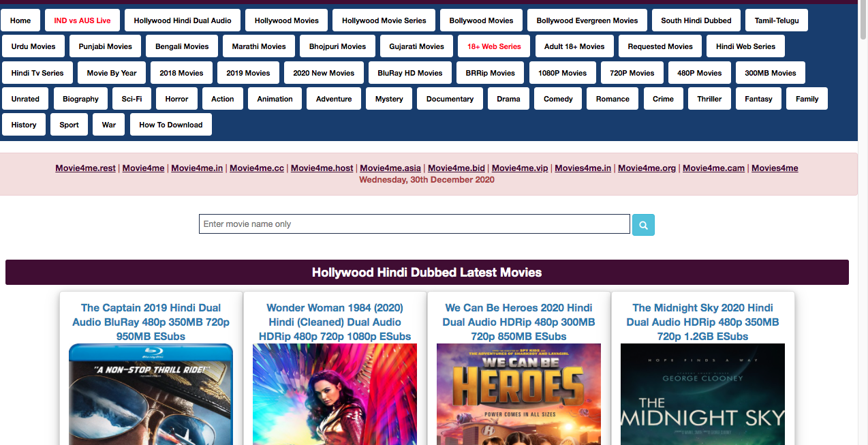Follow the Movie4me.rest link
The width and height of the screenshot is (868, 445).
[x=86, y=168]
